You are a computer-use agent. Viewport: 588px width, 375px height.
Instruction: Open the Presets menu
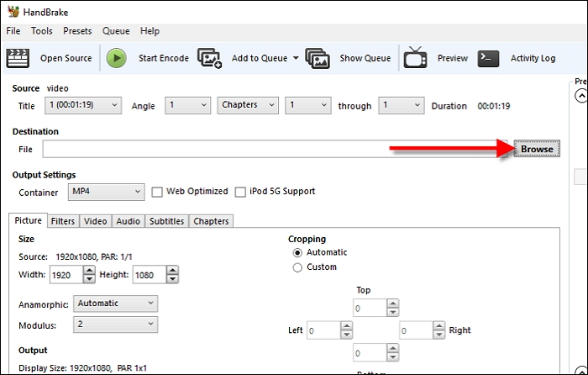pyautogui.click(x=77, y=31)
